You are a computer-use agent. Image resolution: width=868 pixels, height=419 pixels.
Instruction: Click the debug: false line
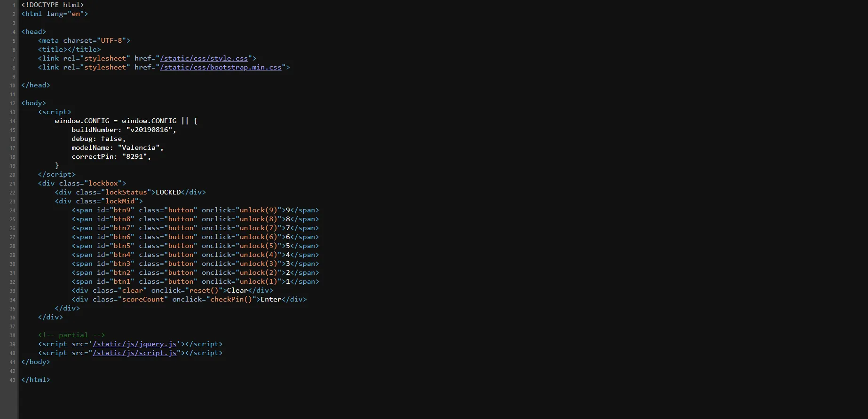point(98,139)
